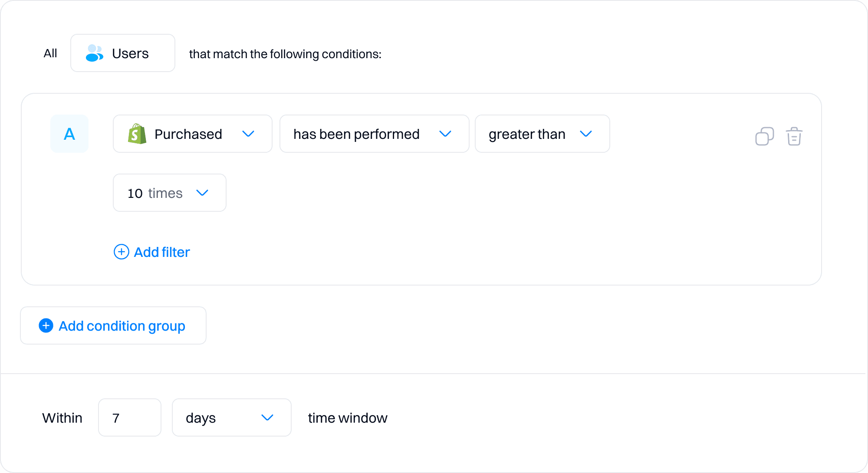Duplicate condition A with the copy icon
Viewport: 868px width, 473px height.
point(764,136)
